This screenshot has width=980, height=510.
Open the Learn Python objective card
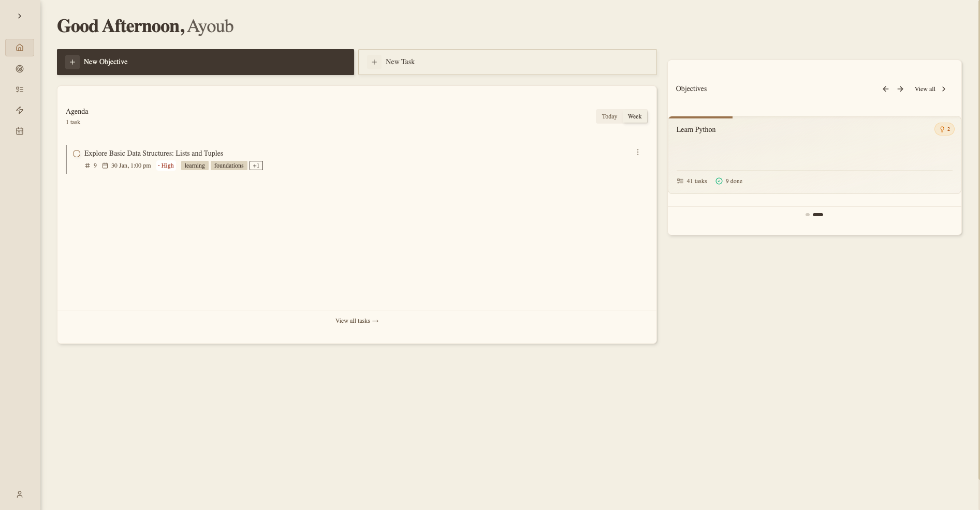click(815, 155)
